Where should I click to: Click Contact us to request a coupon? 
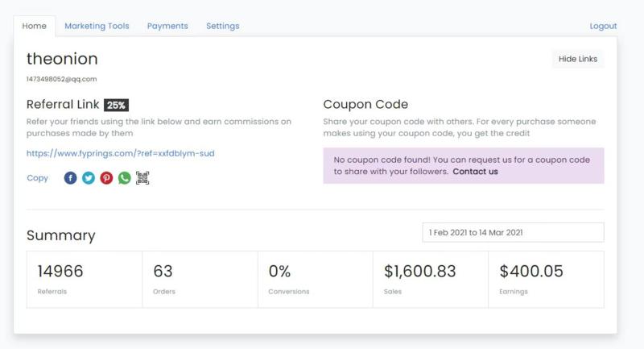point(475,172)
